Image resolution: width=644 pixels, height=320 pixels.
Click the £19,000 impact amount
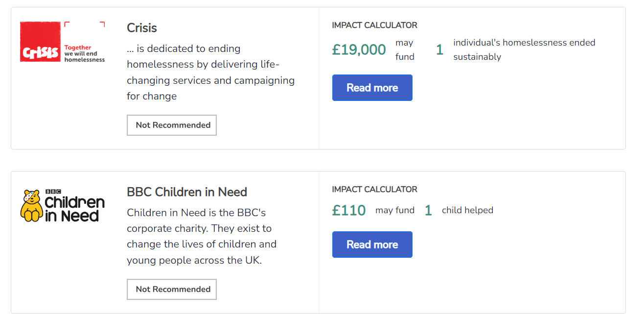coord(359,50)
